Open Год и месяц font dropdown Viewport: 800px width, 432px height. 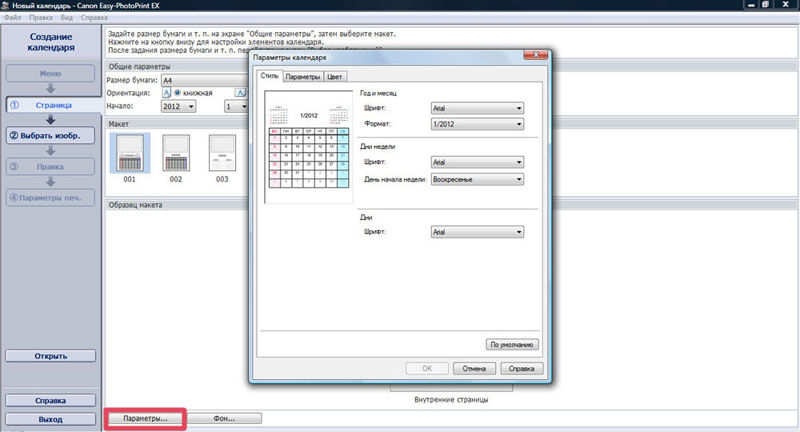(x=477, y=108)
